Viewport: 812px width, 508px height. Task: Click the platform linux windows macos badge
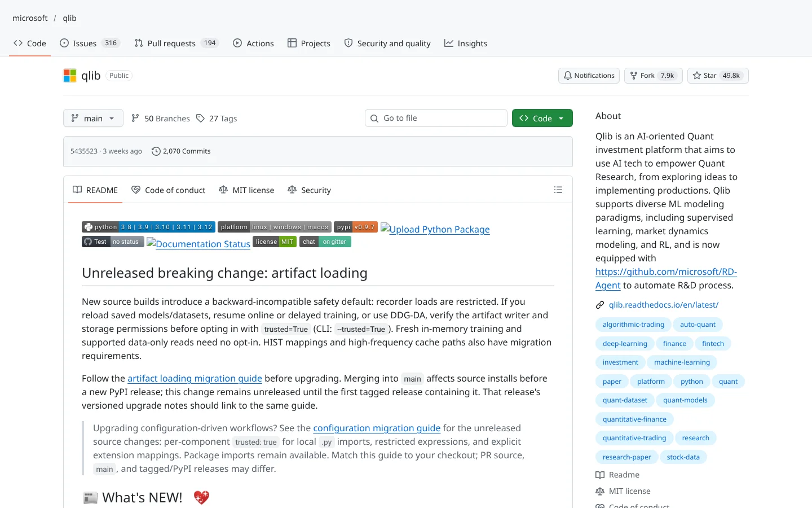coord(275,227)
